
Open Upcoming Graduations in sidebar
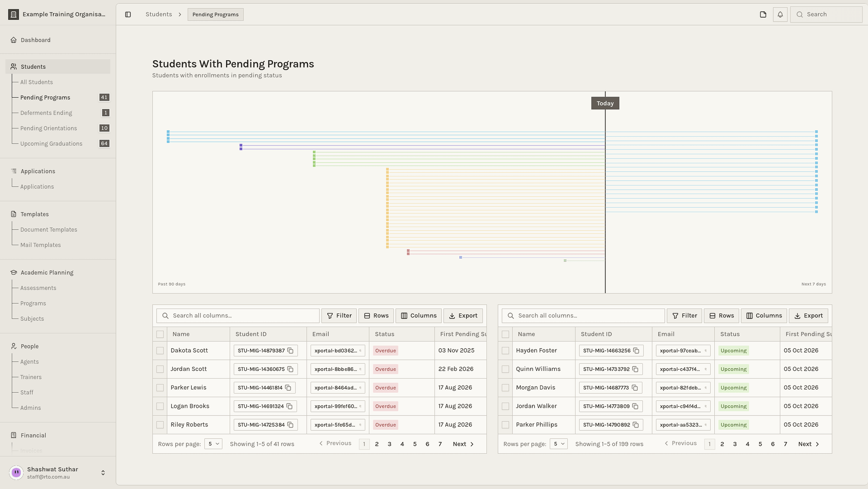click(51, 144)
